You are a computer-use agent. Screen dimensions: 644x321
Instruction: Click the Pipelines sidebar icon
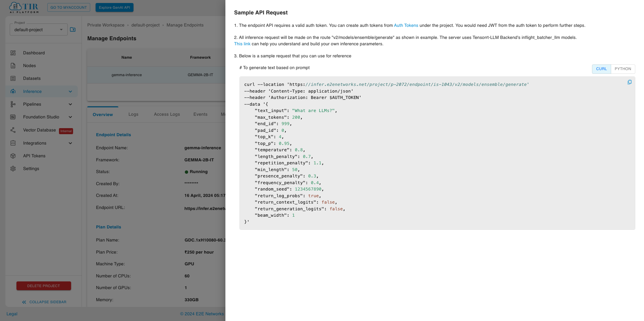pyautogui.click(x=13, y=104)
